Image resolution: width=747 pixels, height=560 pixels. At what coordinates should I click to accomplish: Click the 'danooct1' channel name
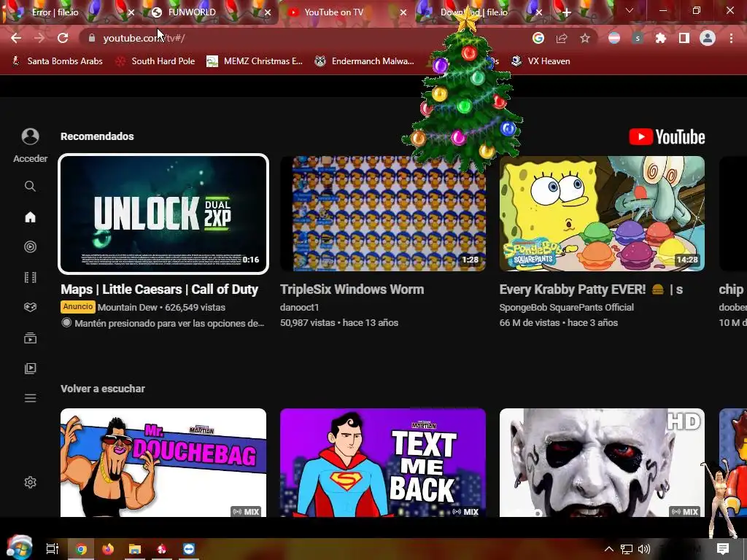point(300,307)
